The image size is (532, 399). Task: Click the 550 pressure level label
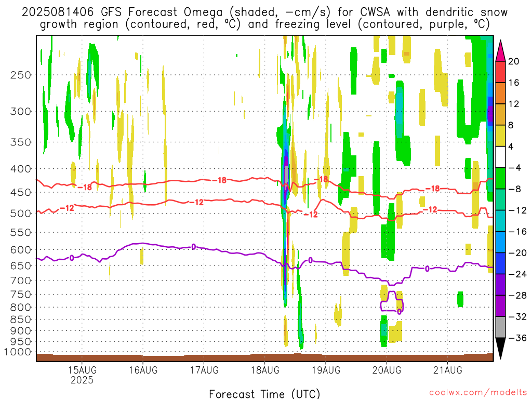pyautogui.click(x=21, y=232)
